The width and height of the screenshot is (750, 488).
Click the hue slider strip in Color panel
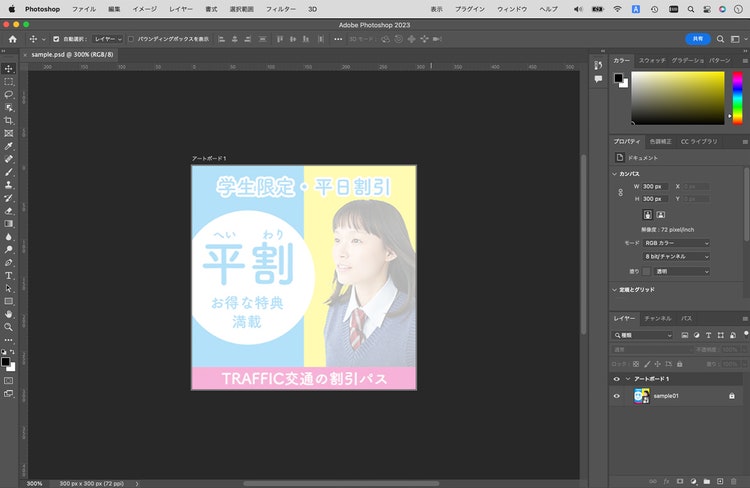click(x=738, y=98)
